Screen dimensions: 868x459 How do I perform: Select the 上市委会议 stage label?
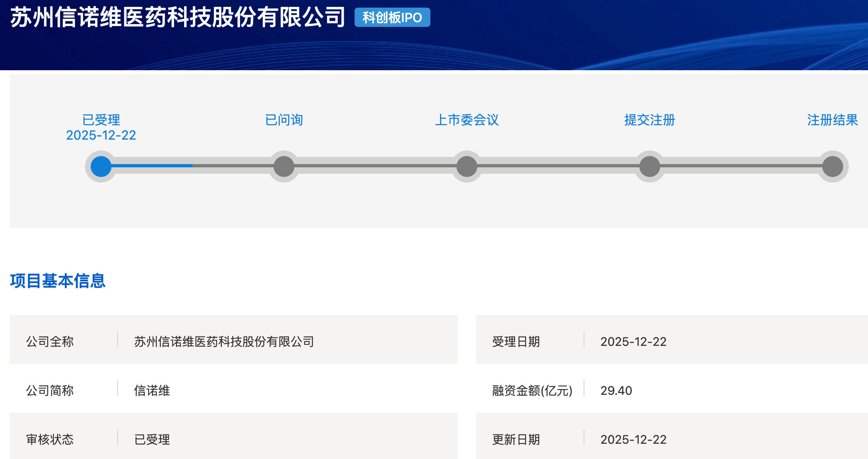(467, 120)
